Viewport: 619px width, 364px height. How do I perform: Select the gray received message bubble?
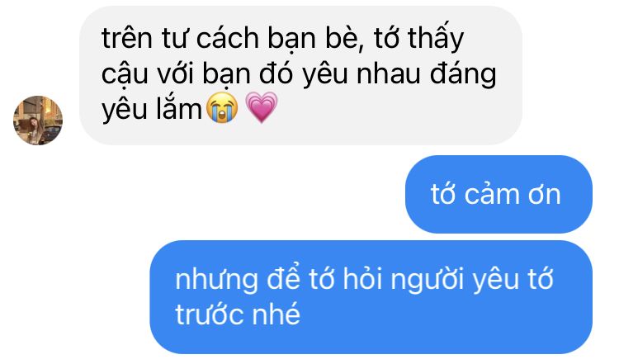[300, 75]
